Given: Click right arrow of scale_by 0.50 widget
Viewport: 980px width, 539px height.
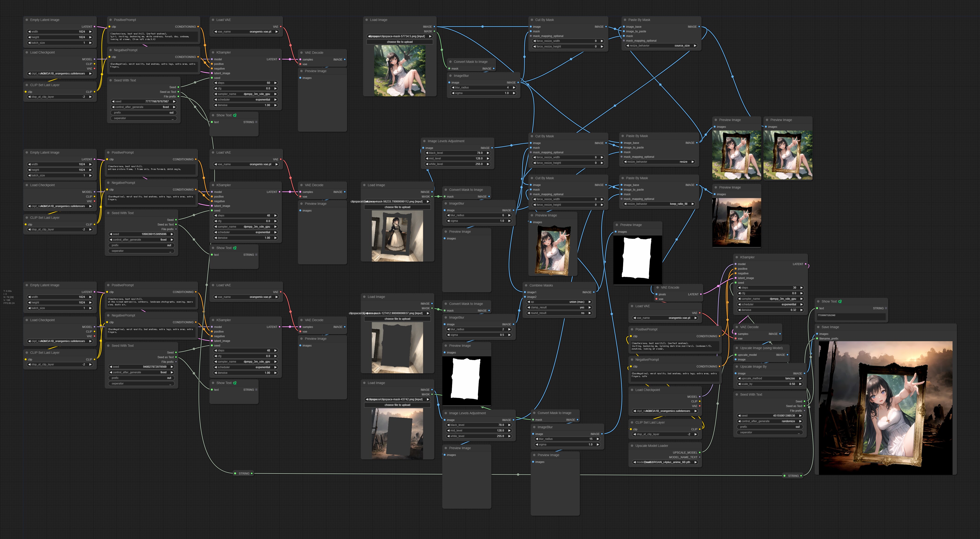Looking at the screenshot, I should tap(801, 384).
